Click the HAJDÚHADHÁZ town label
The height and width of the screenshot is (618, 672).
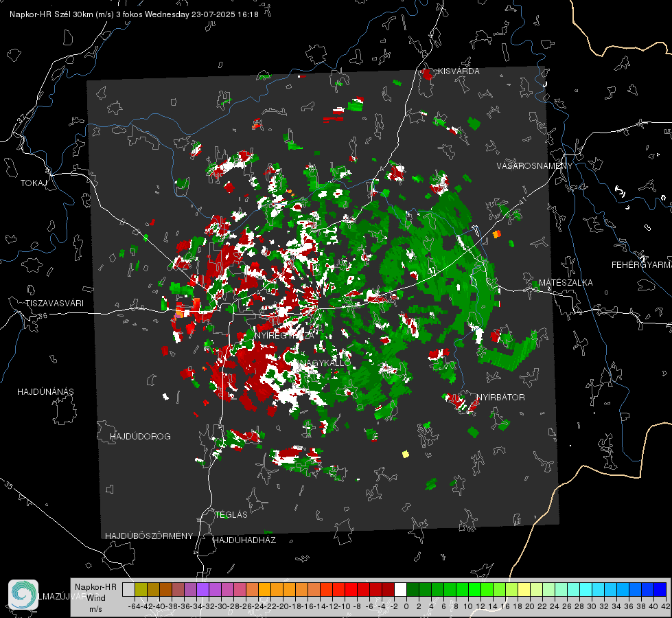244,540
